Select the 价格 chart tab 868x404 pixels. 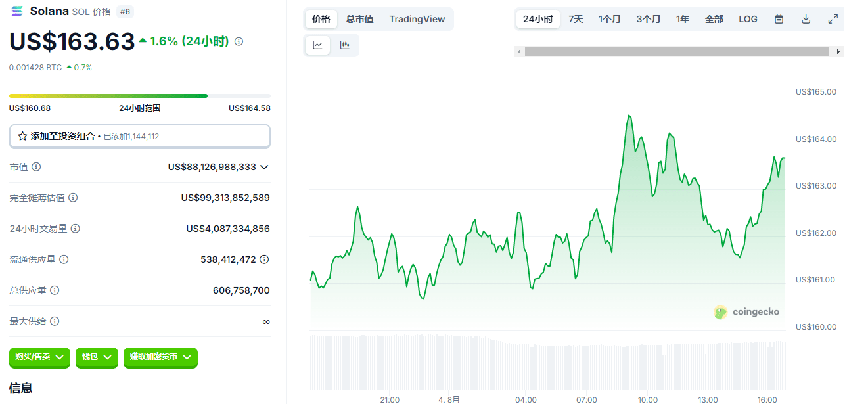tap(321, 19)
